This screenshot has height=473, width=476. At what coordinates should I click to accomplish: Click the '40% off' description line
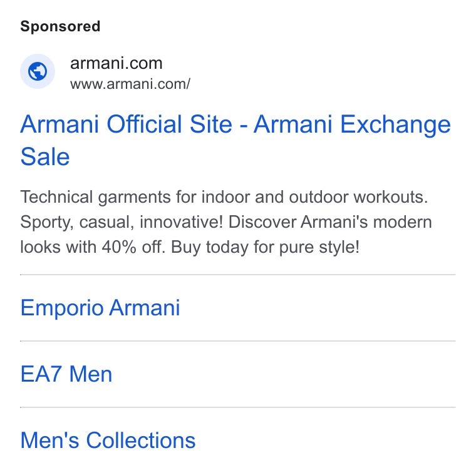pos(190,247)
